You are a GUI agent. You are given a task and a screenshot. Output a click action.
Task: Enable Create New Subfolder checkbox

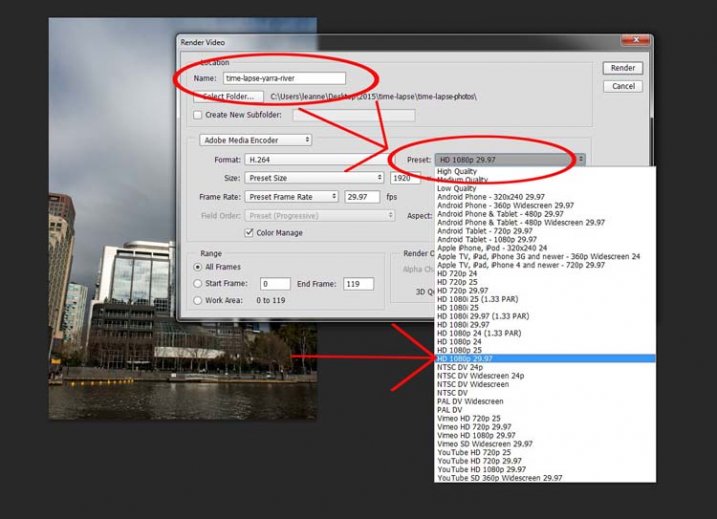tap(197, 115)
